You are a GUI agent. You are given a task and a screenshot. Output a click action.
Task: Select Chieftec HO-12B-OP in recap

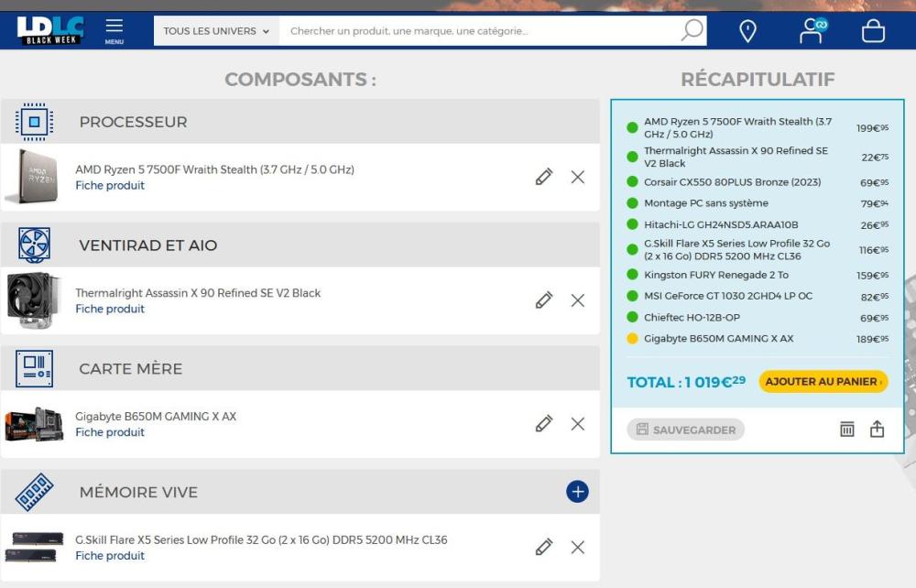point(692,318)
